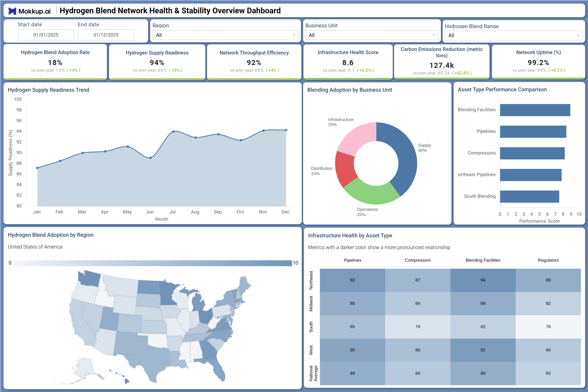Click the Network Uptime value 99.2%
This screenshot has width=588, height=392.
coord(538,63)
